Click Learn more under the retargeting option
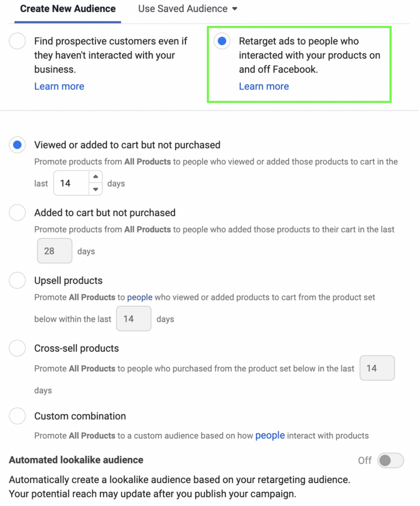This screenshot has width=420, height=506. 264,86
